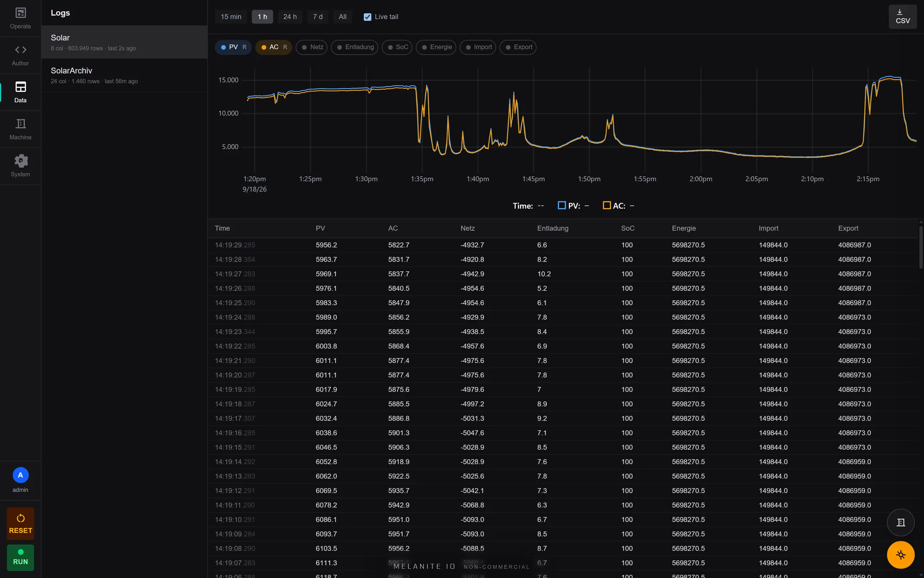
Task: Toggle the PV series chip
Action: (x=233, y=47)
